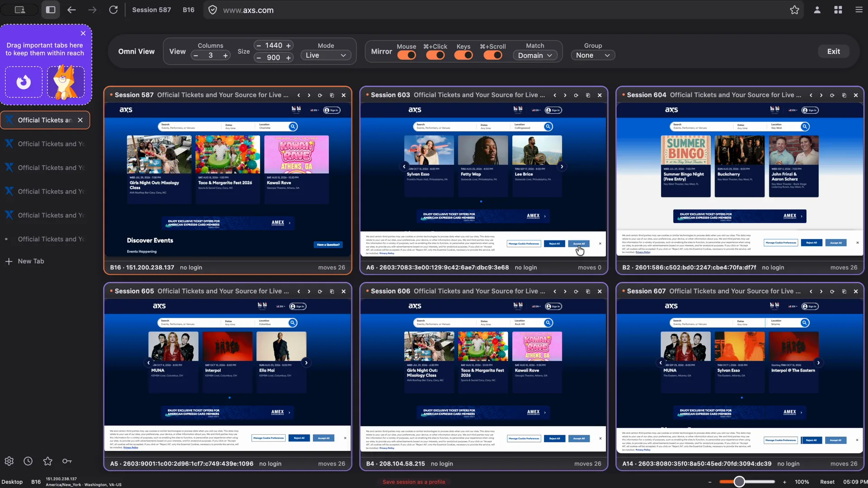Select the last Official Tickets sidebar tab
The height and width of the screenshot is (488, 868).
click(x=45, y=239)
